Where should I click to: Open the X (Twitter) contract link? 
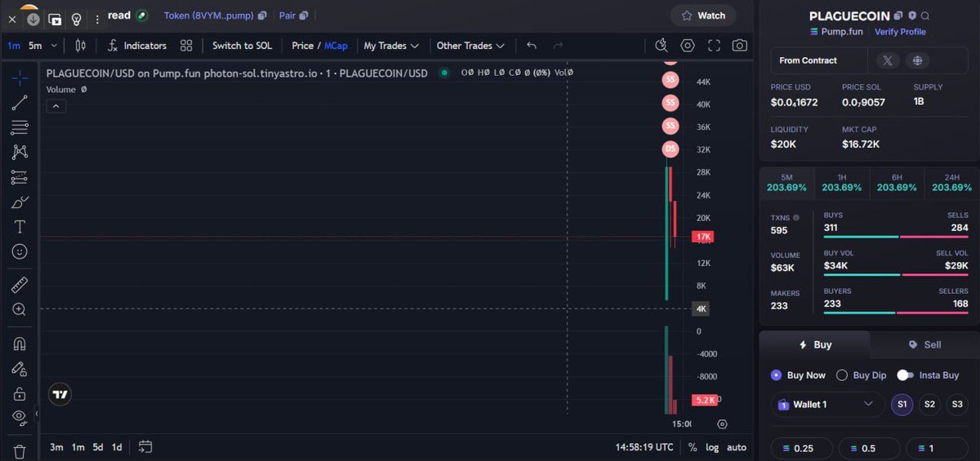pyautogui.click(x=887, y=60)
